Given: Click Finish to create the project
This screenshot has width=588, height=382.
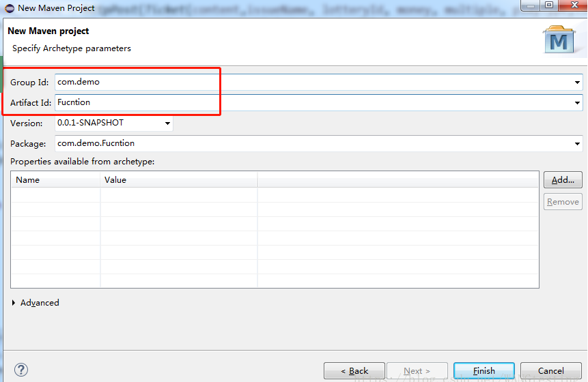Looking at the screenshot, I should click(x=484, y=371).
